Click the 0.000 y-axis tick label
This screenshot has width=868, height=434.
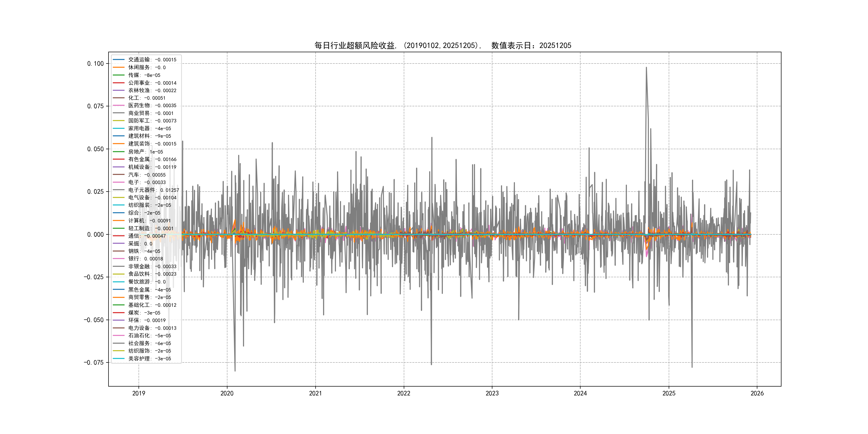click(x=95, y=234)
